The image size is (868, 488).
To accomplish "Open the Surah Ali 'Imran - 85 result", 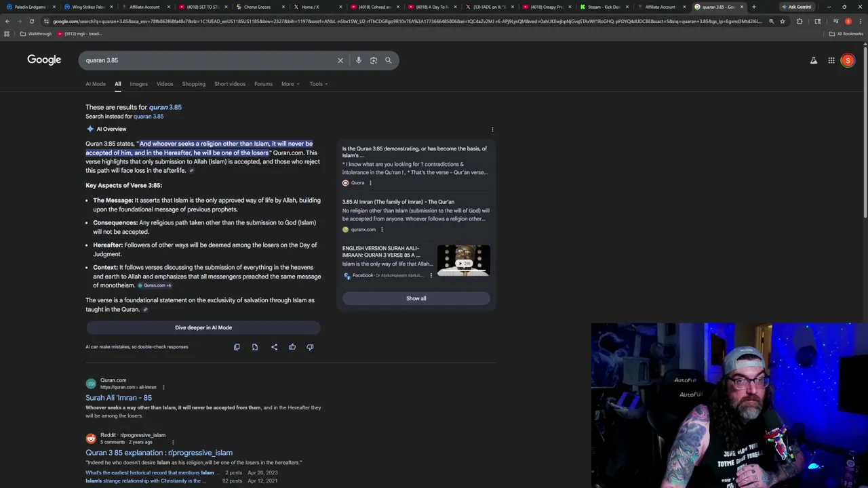I will click(x=119, y=398).
